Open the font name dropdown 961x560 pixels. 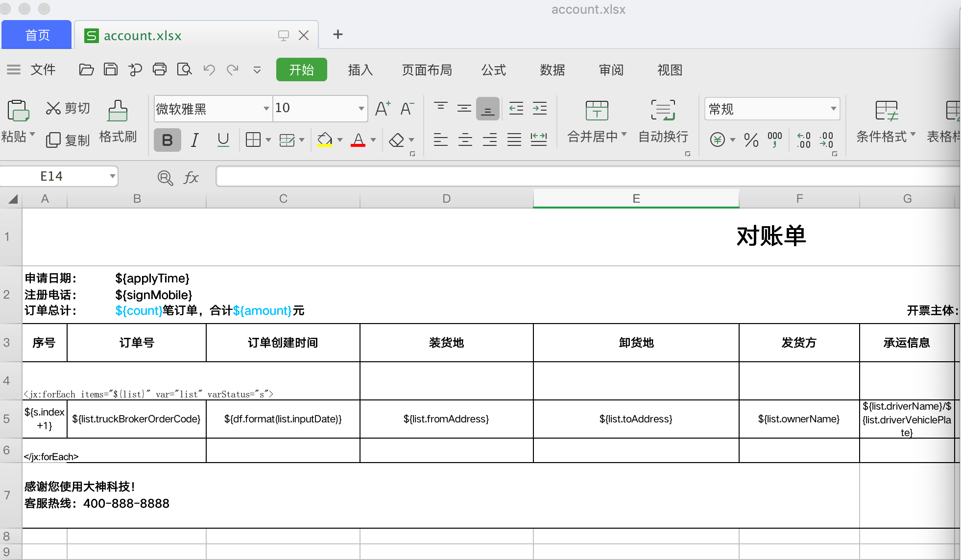266,109
